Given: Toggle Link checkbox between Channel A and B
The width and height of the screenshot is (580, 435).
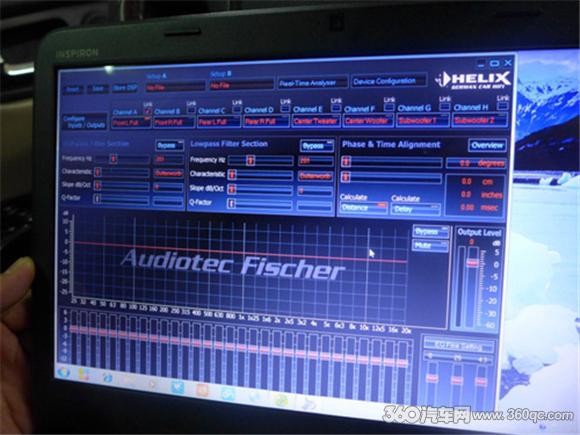Looking at the screenshot, I should (148, 111).
